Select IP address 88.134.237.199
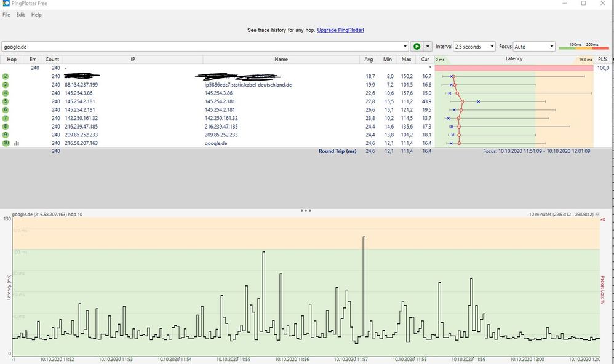The height and width of the screenshot is (364, 614). pos(81,84)
